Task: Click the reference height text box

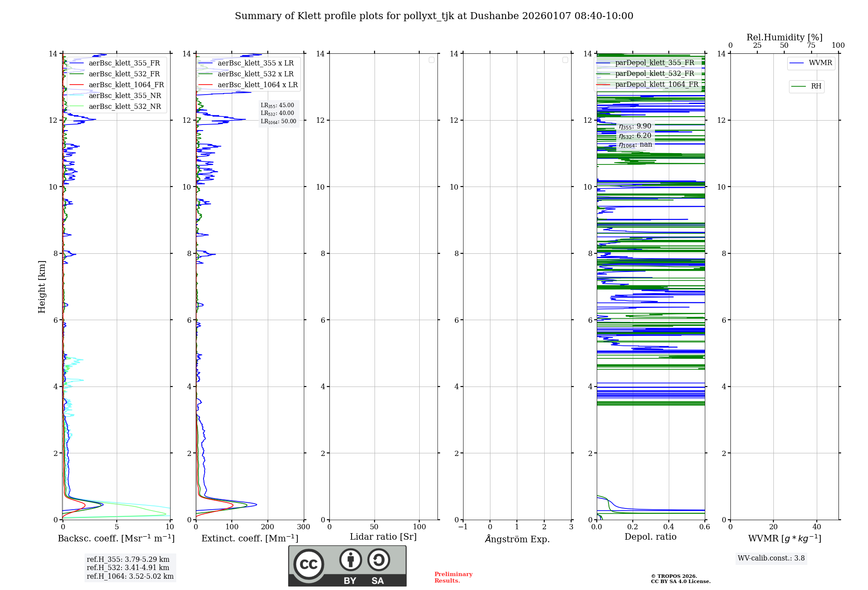Action: 130,568
